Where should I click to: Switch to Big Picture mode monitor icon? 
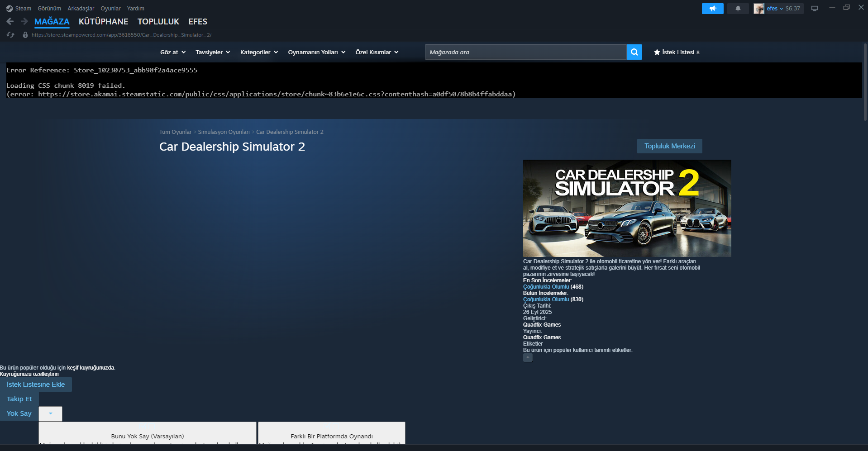pos(815,9)
